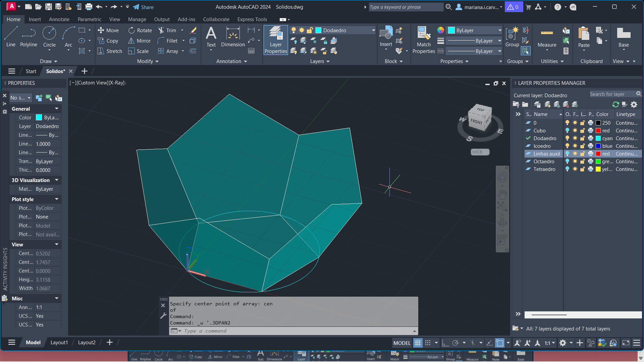Image resolution: width=644 pixels, height=362 pixels.
Task: Click the Tetraedro yellow color swatch
Action: coord(598,169)
